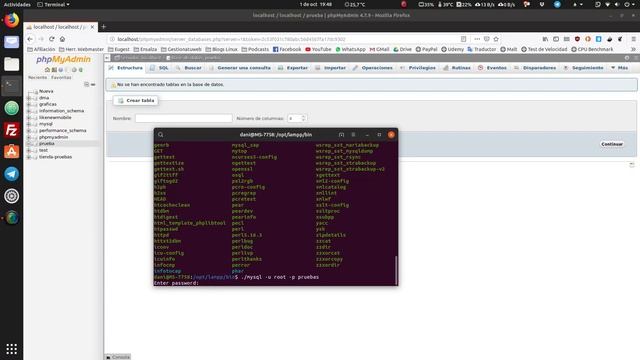
Task: Show applications grid in the dock
Action: coord(11,349)
